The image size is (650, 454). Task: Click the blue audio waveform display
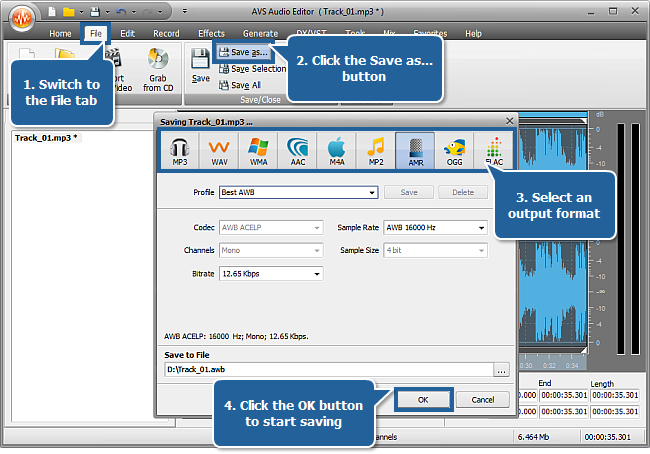(553, 235)
